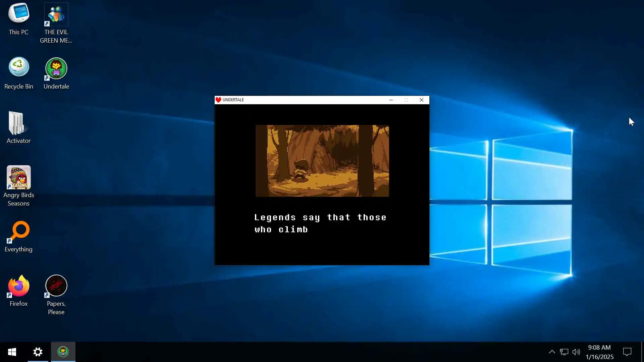Viewport: 644px width, 362px height.
Task: Open the notification Action Center
Action: click(627, 352)
